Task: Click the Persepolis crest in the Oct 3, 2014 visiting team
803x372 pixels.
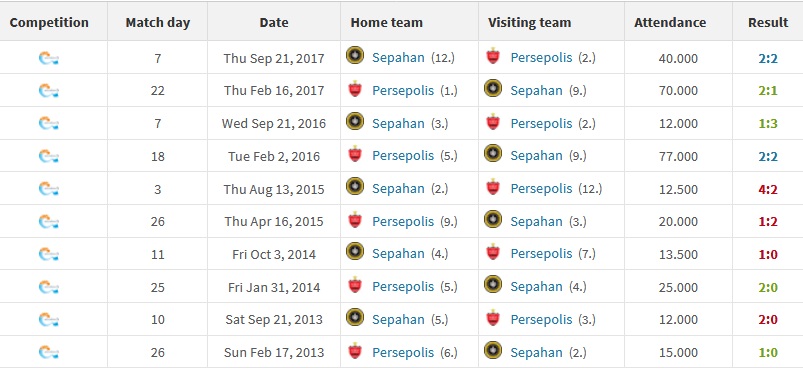Action: click(x=493, y=252)
